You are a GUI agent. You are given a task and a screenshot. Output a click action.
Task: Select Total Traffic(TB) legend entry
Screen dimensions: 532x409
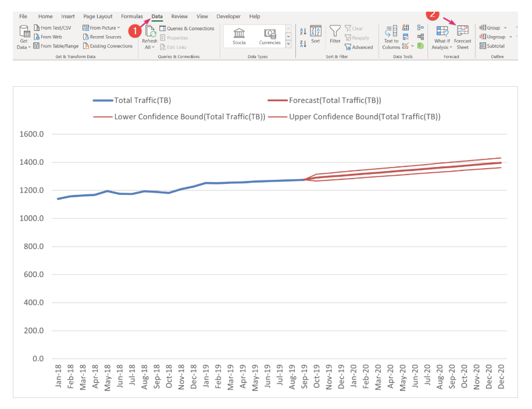tap(133, 101)
